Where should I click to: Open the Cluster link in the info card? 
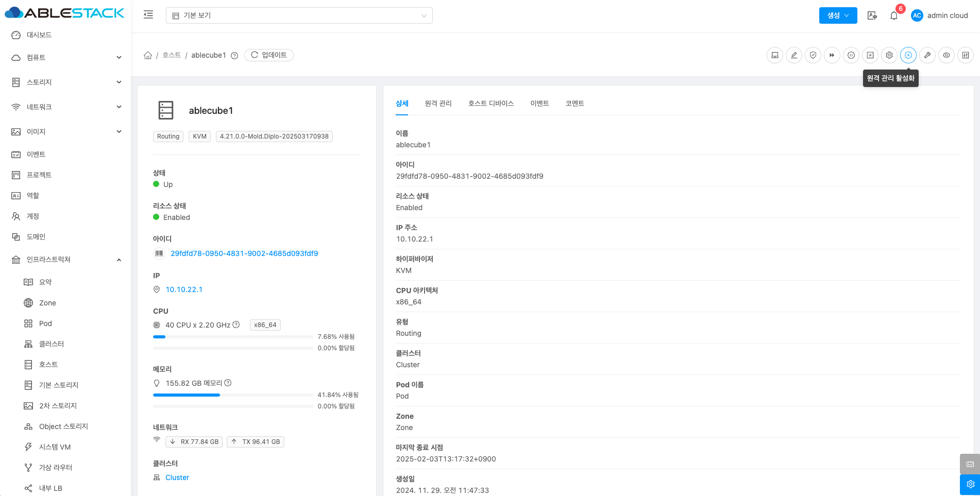[177, 477]
